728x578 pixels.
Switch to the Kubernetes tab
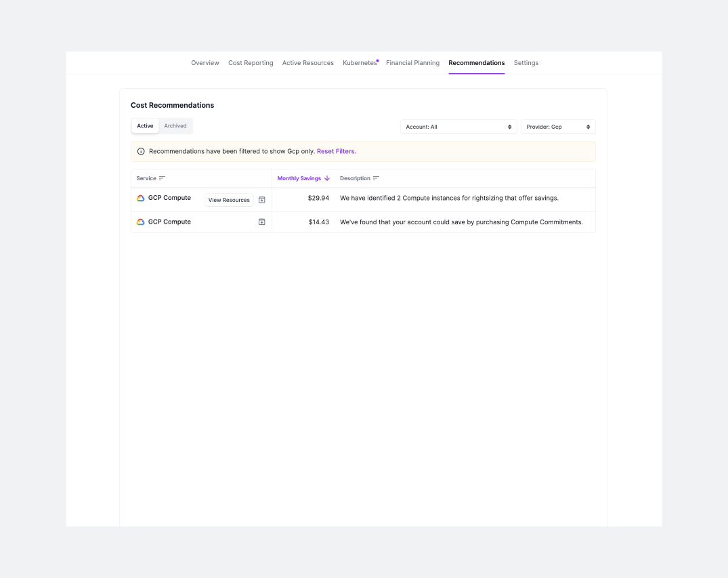360,62
